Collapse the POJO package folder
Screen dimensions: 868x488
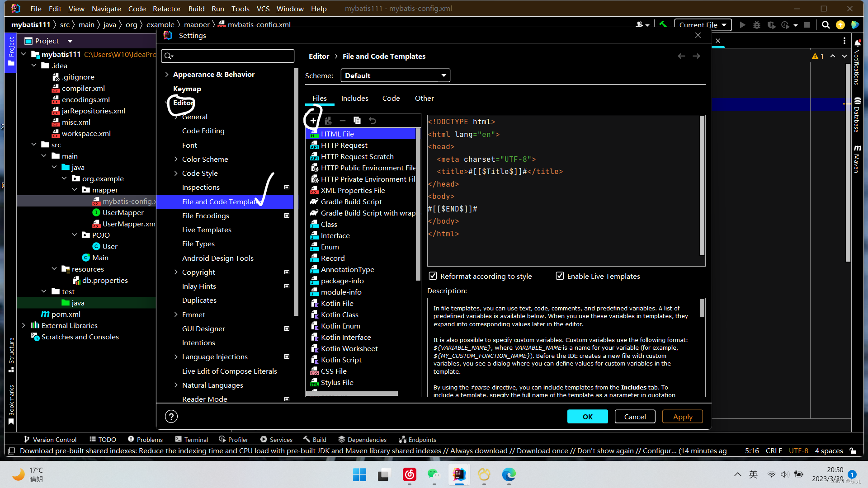75,235
